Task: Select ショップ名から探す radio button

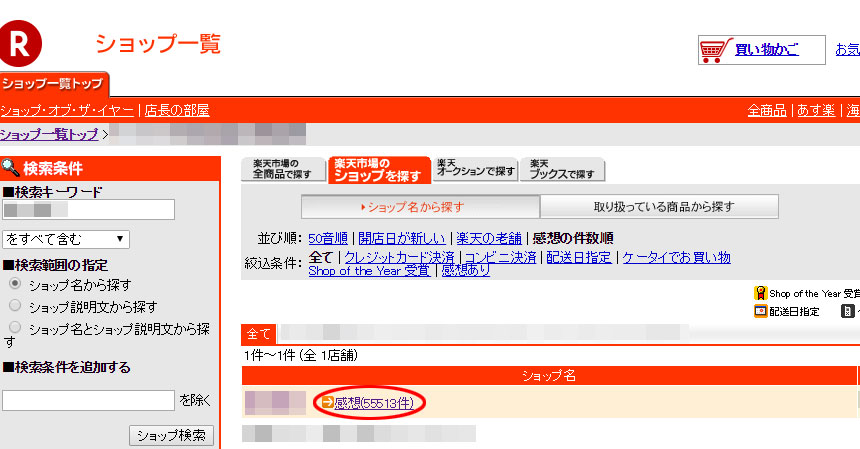Action: pyautogui.click(x=15, y=283)
